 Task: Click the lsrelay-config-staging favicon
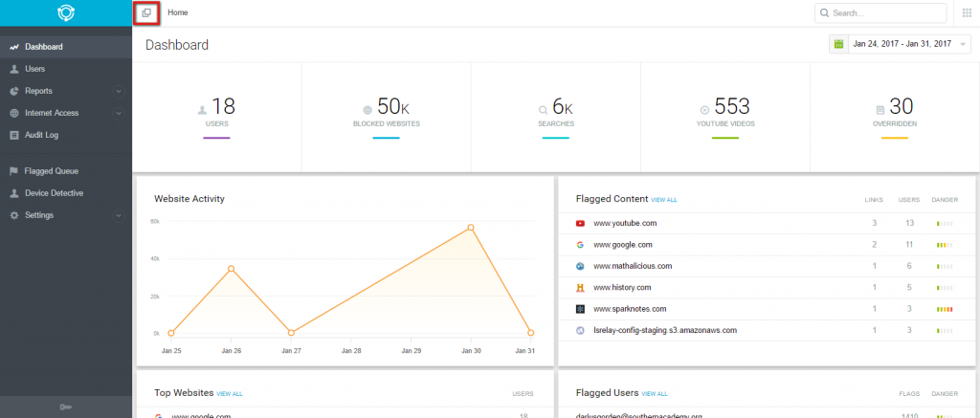580,331
